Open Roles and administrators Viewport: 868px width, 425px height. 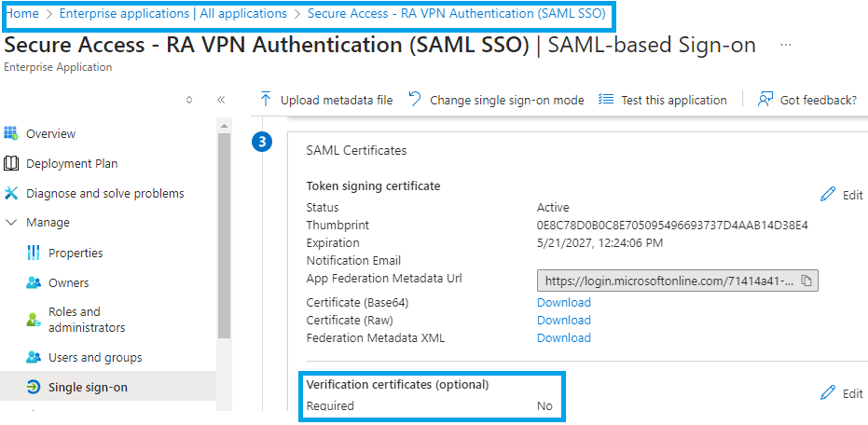click(87, 320)
